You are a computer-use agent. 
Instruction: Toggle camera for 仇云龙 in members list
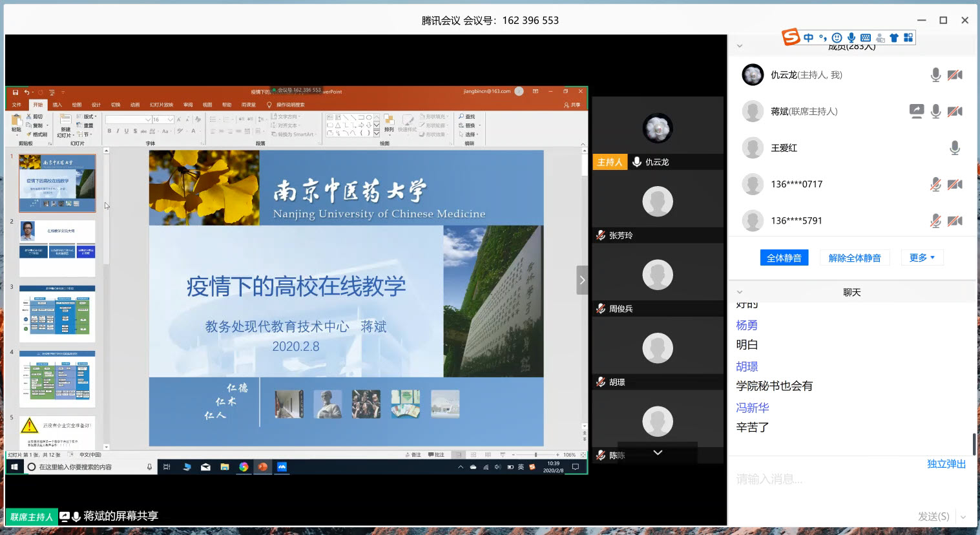tap(955, 75)
